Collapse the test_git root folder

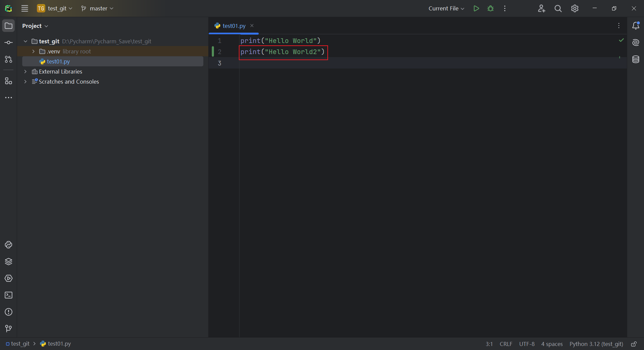click(25, 41)
